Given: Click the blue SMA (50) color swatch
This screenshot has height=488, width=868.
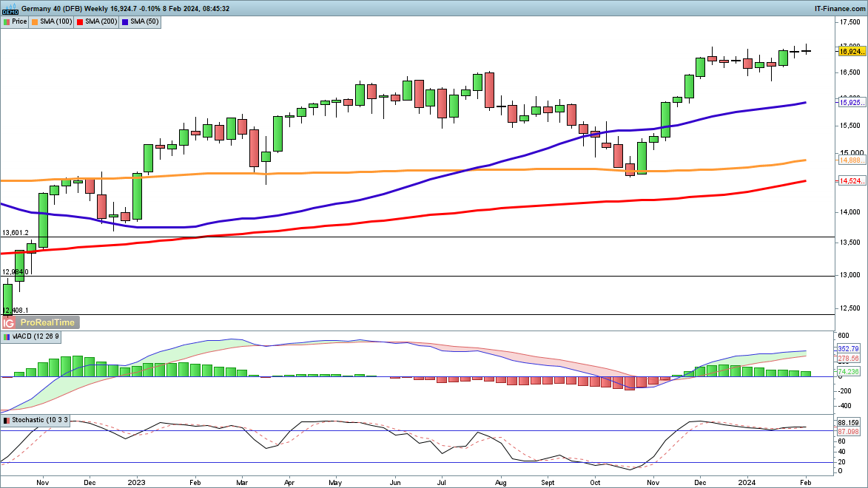Looking at the screenshot, I should click(125, 21).
